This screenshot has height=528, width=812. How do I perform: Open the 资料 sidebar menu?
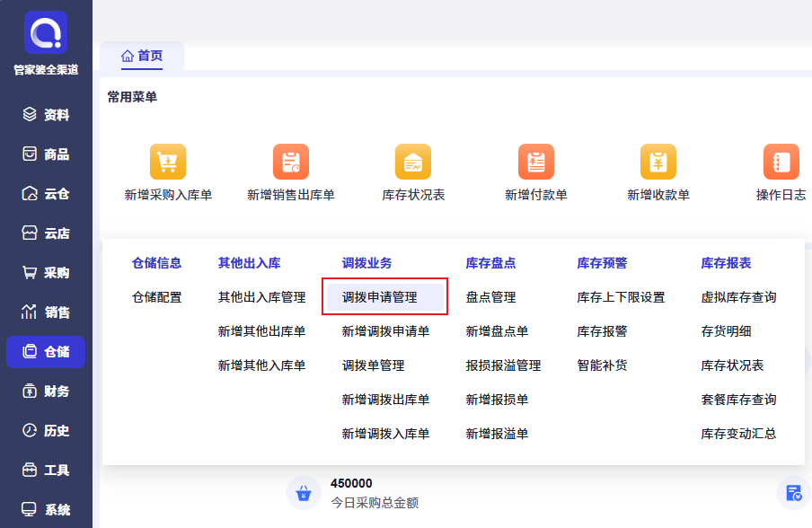click(46, 114)
